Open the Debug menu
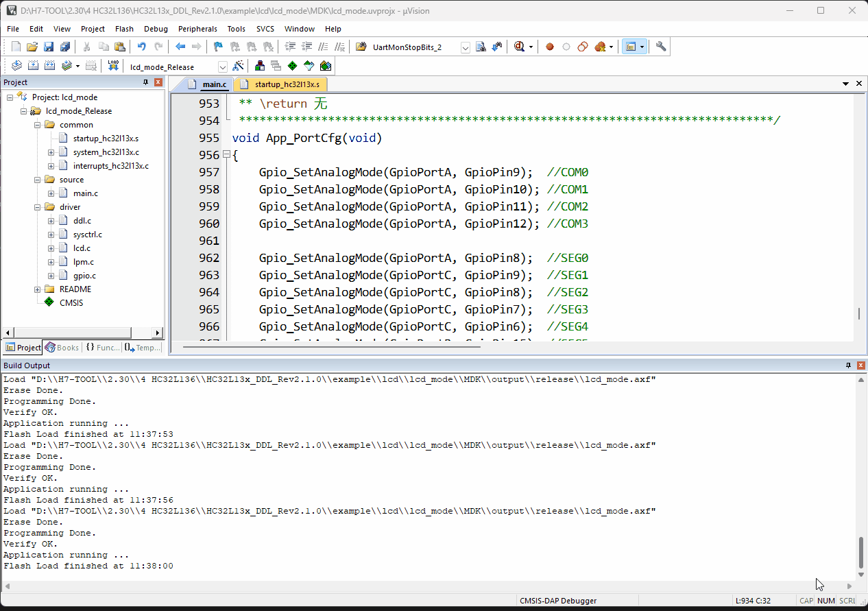Image resolution: width=868 pixels, height=611 pixels. point(156,29)
